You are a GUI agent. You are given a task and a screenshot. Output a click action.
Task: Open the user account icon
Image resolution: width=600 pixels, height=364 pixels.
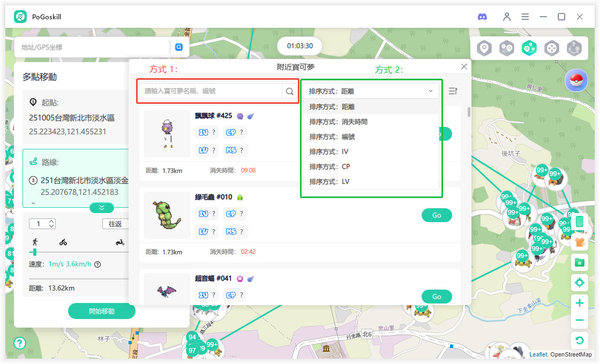click(507, 17)
